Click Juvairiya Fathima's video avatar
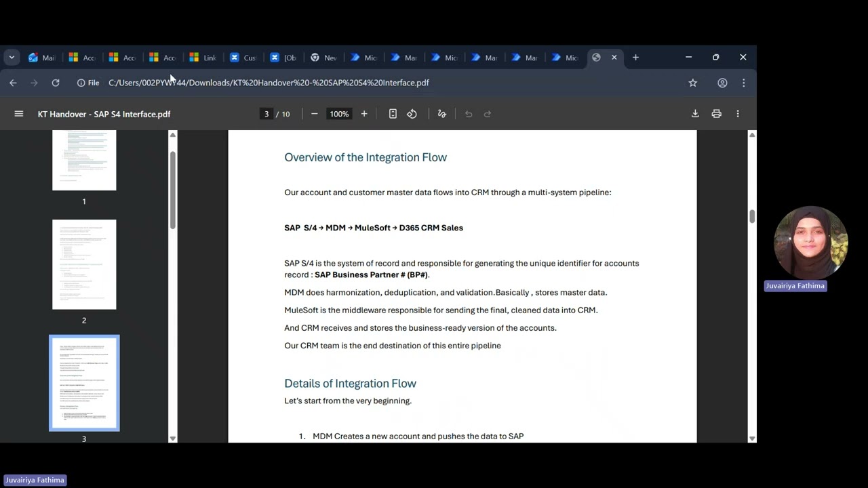This screenshot has width=868, height=488. pos(810,243)
